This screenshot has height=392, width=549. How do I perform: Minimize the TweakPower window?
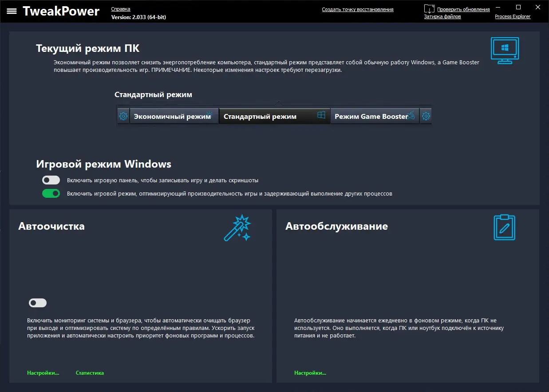(498, 7)
